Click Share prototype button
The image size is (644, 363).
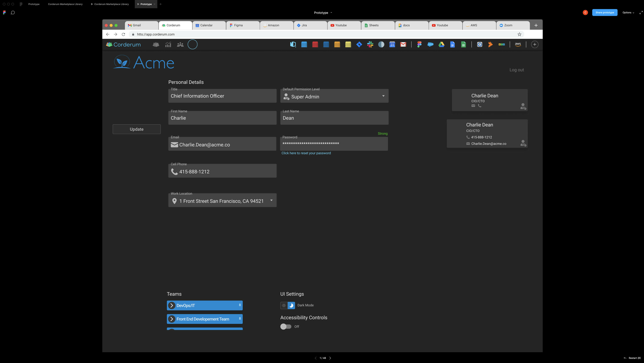pos(605,12)
